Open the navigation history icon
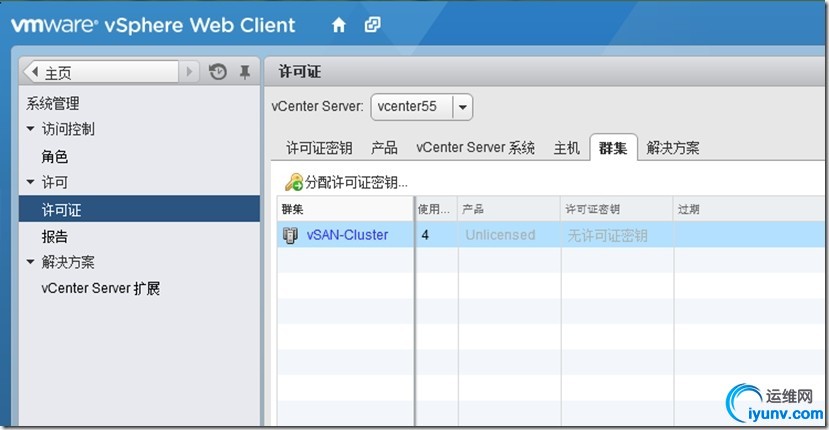The width and height of the screenshot is (829, 430). 218,72
